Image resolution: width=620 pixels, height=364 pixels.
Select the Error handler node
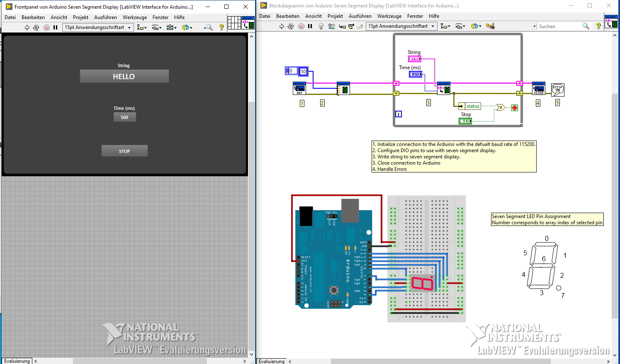pyautogui.click(x=557, y=90)
